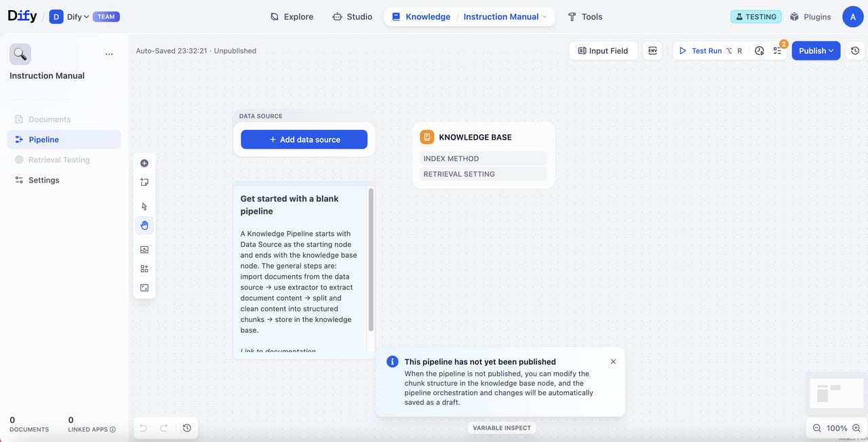
Task: Click the orange Knowledge Base node icon
Action: point(427,137)
